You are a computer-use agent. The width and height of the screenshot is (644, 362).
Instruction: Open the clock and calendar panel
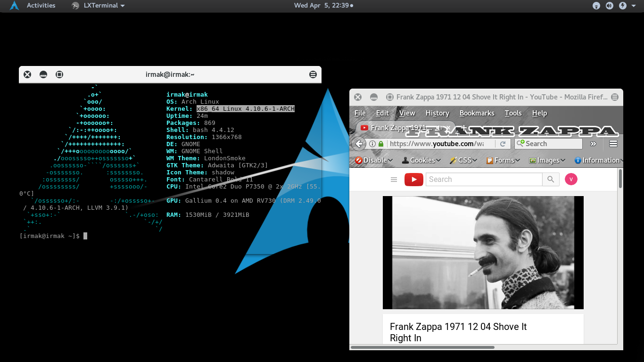(323, 6)
